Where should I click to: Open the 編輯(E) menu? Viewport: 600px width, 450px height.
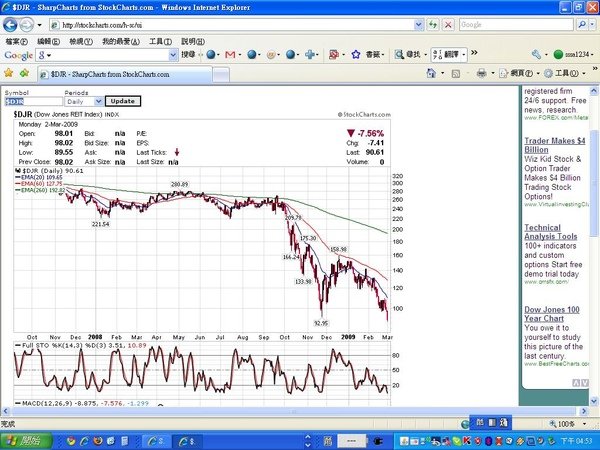click(48, 41)
